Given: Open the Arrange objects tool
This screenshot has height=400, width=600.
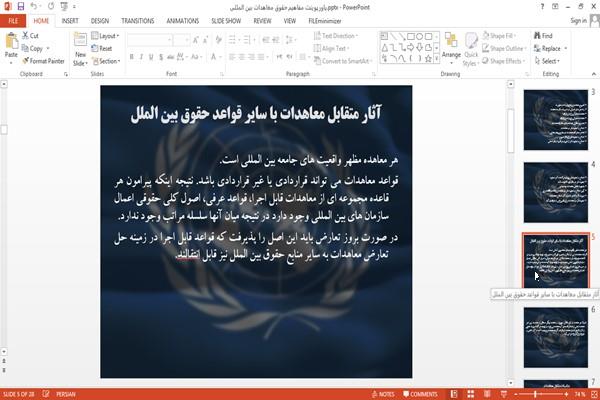Looking at the screenshot, I should (451, 46).
